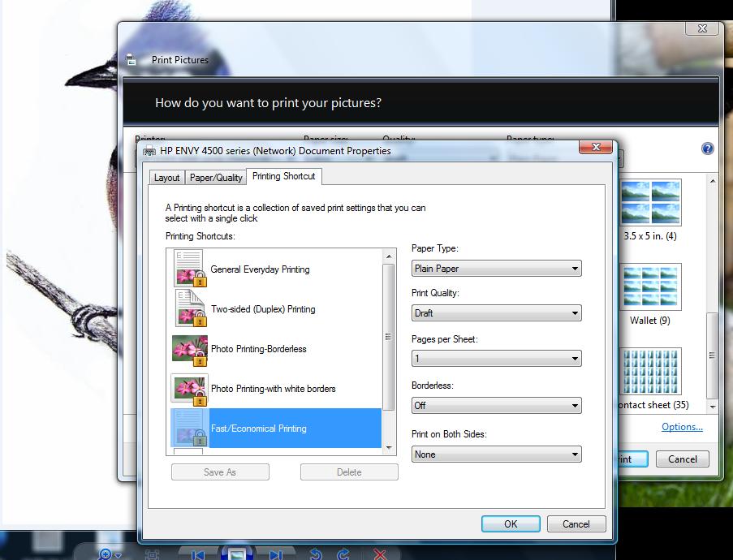Image resolution: width=733 pixels, height=560 pixels.
Task: Click the printer icon in Document Properties title bar
Action: (149, 151)
